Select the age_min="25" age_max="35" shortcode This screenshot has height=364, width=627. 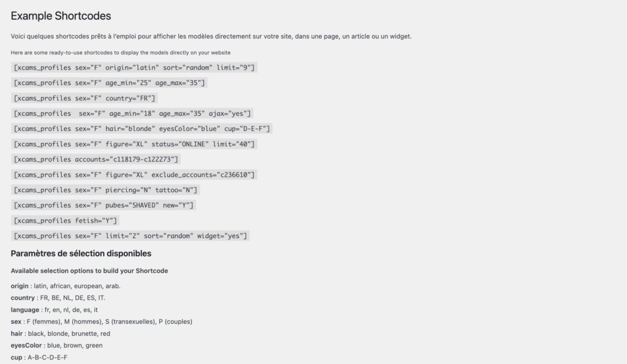point(109,83)
